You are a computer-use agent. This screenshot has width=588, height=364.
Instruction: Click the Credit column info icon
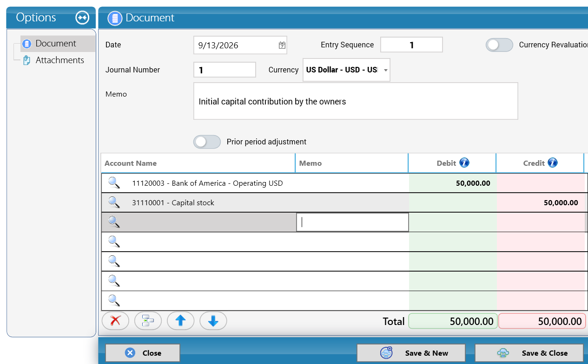(x=552, y=163)
